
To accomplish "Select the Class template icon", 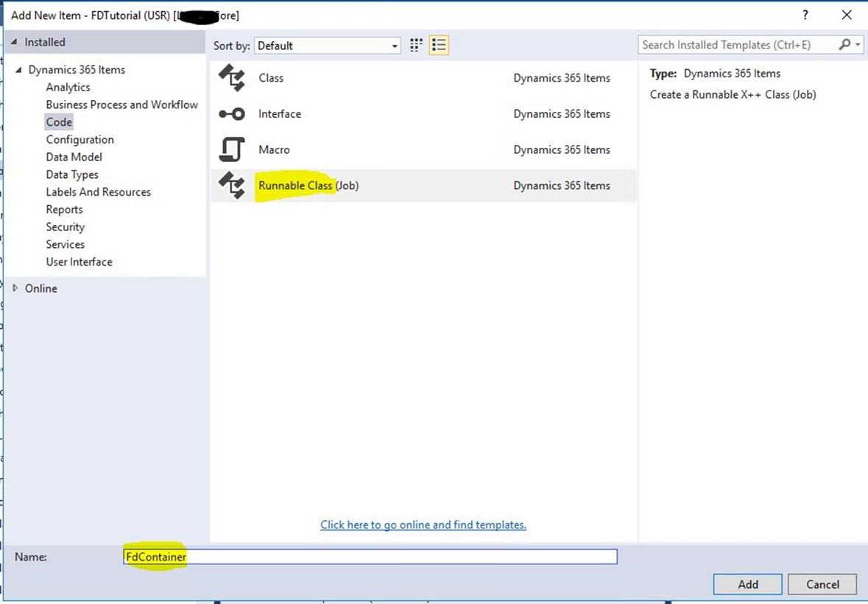I will coord(231,78).
